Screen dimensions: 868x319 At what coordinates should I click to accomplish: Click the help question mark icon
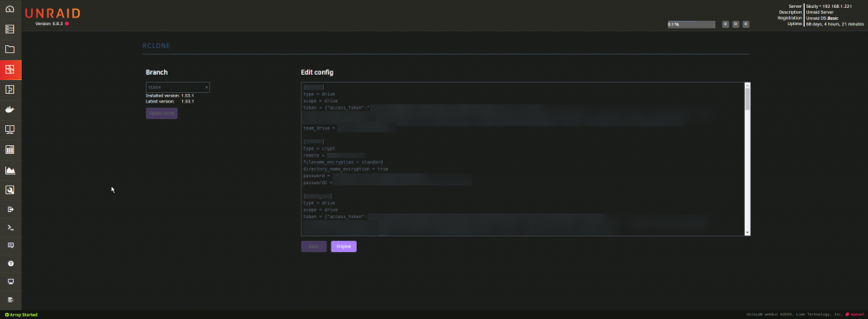pos(10,263)
